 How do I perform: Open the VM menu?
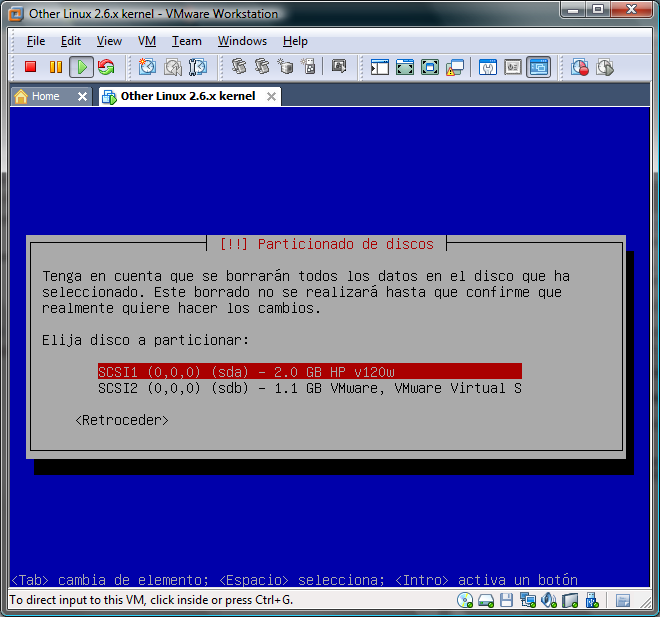click(146, 41)
